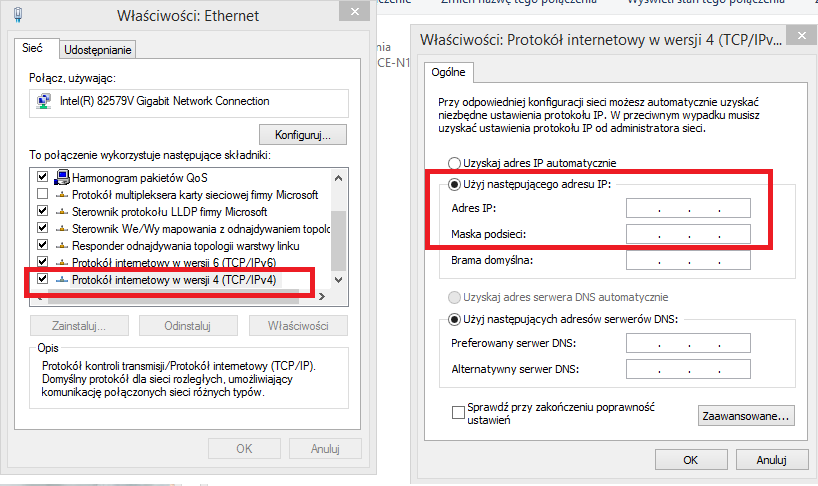This screenshot has width=818, height=486.
Task: Click the TCP/IPv6 protocol icon
Action: tap(62, 262)
